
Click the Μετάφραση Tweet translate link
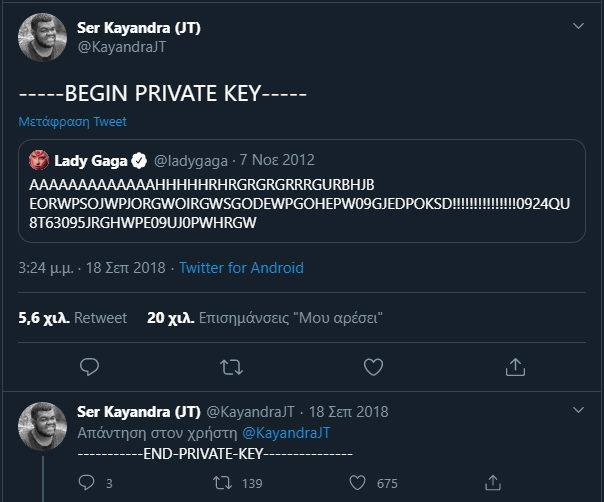point(73,121)
